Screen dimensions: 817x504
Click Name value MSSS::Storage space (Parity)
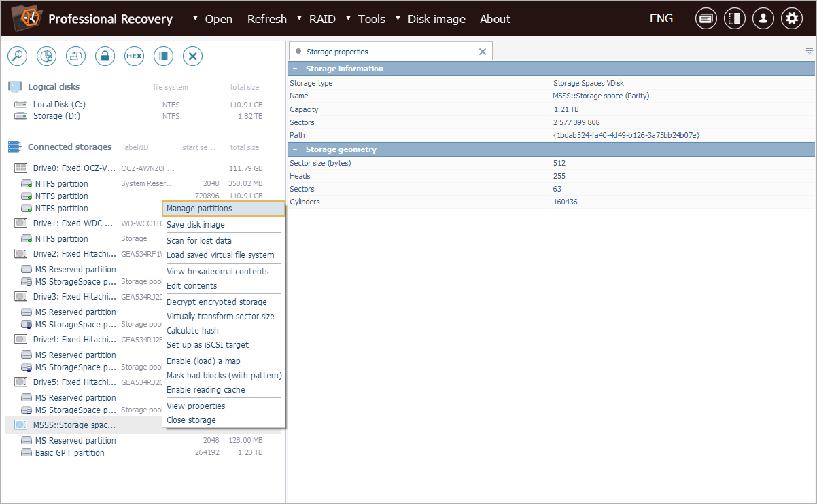point(601,96)
